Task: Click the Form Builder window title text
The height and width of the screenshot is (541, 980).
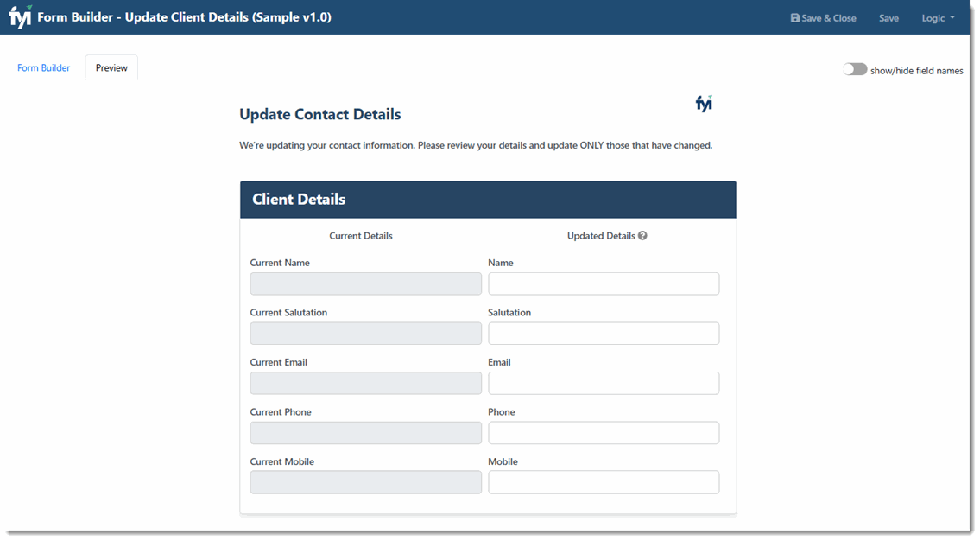Action: 185,17
